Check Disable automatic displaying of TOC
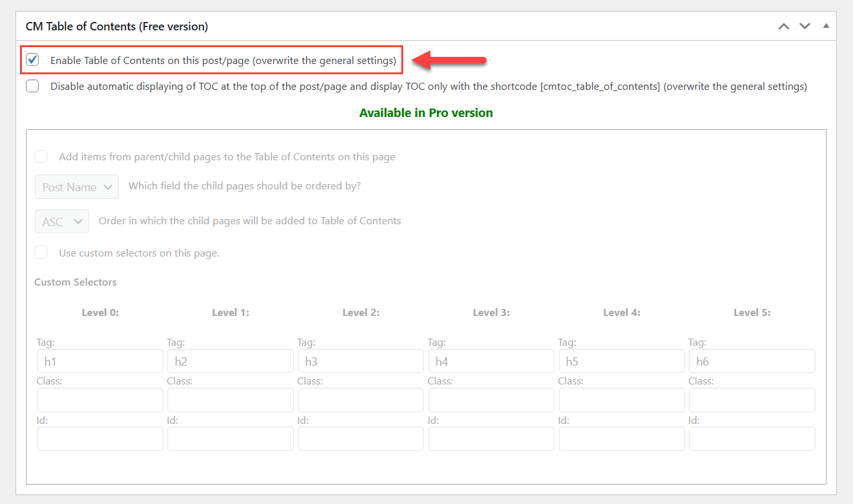The width and height of the screenshot is (853, 504). 32,86
